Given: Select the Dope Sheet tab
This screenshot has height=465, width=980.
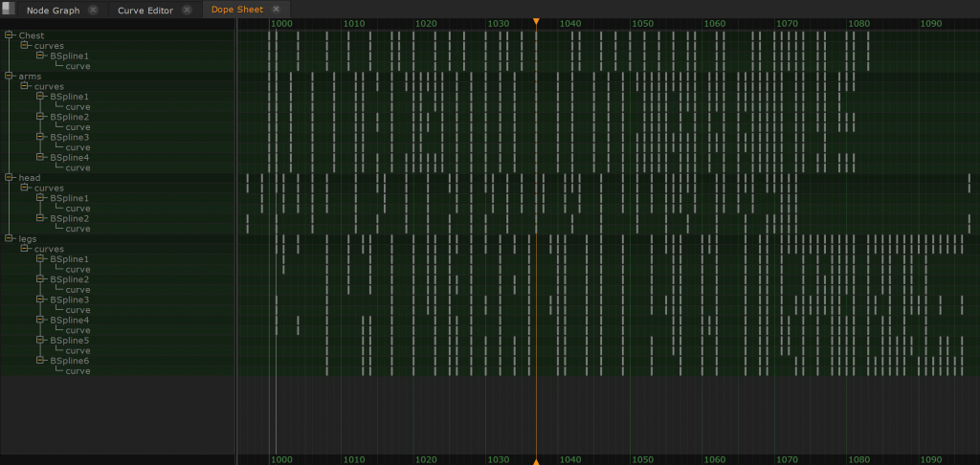Looking at the screenshot, I should point(237,10).
